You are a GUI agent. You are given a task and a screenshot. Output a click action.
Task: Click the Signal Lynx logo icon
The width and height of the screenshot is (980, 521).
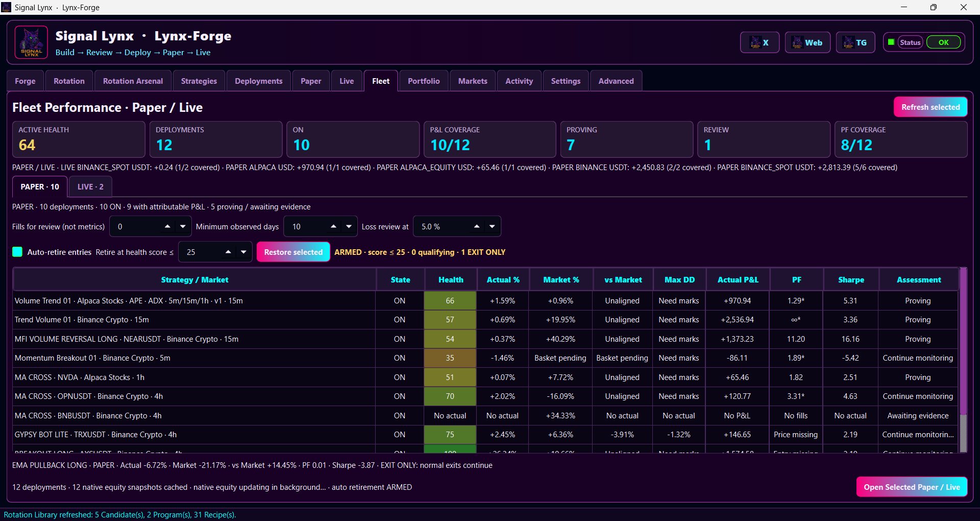[31, 42]
